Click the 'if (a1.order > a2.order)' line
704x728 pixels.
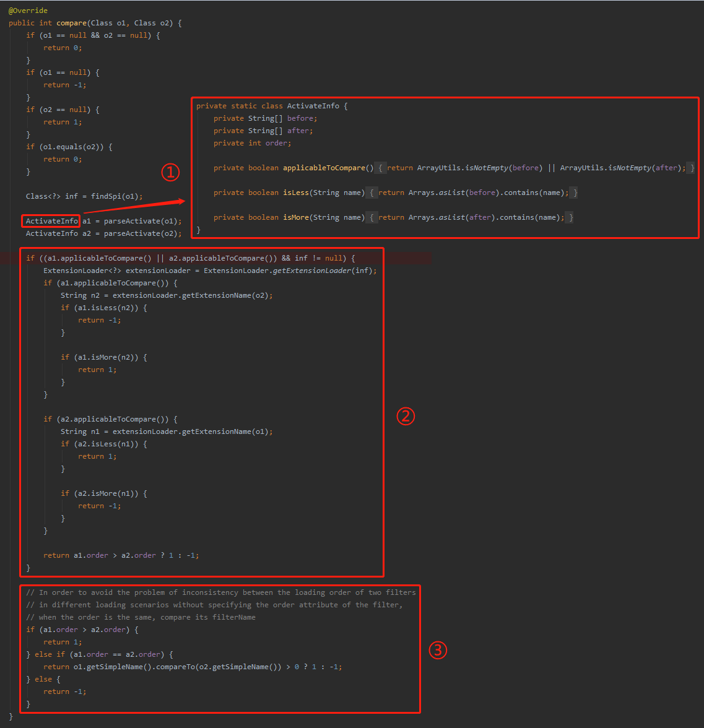(82, 630)
